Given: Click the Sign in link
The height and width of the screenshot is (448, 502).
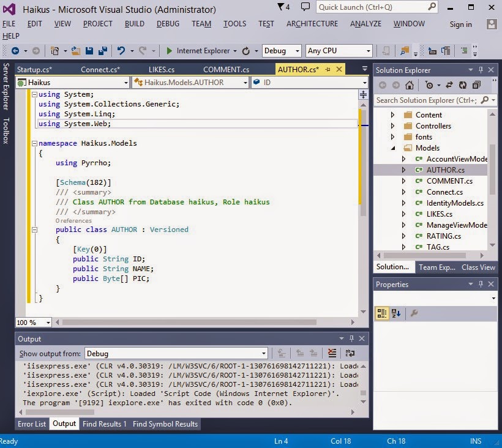Looking at the screenshot, I should (x=460, y=24).
